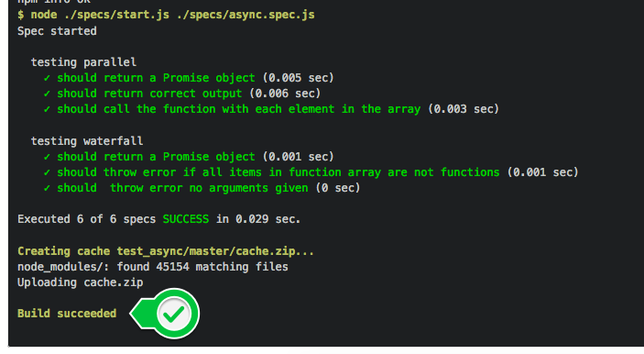Click first checkmark under testing waterfall
This screenshot has width=644, height=354.
point(47,157)
